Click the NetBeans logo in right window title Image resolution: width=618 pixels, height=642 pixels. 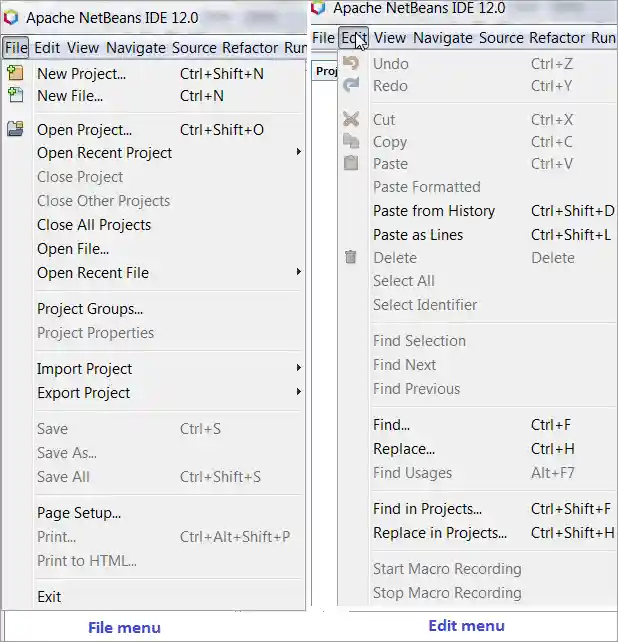click(318, 7)
